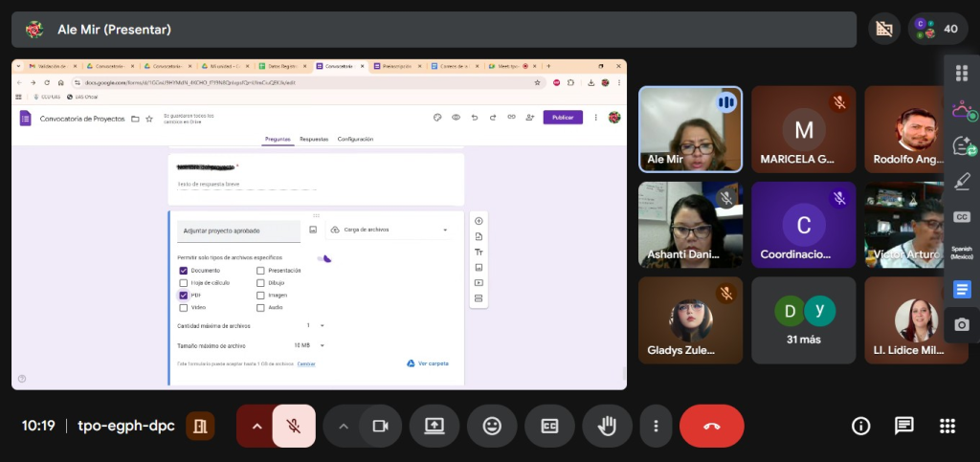Screen dimensions: 980x462
Task: Expand video settings arrow beside camera
Action: pos(343,427)
